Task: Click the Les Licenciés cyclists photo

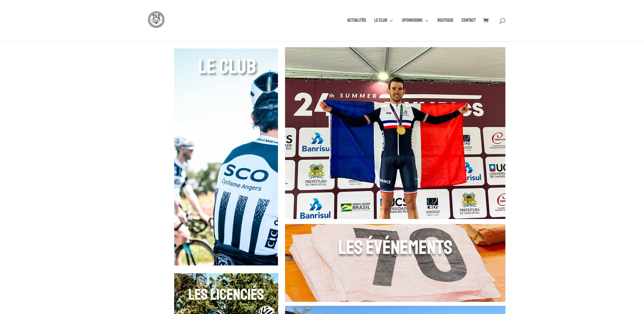Action: tap(226, 294)
